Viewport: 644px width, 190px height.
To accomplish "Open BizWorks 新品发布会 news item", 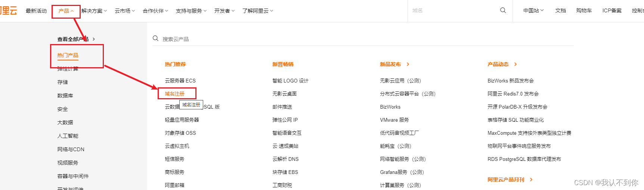I will tap(511, 81).
